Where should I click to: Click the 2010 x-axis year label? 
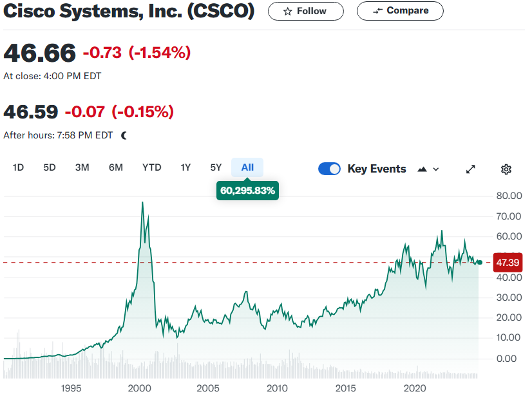[277, 388]
